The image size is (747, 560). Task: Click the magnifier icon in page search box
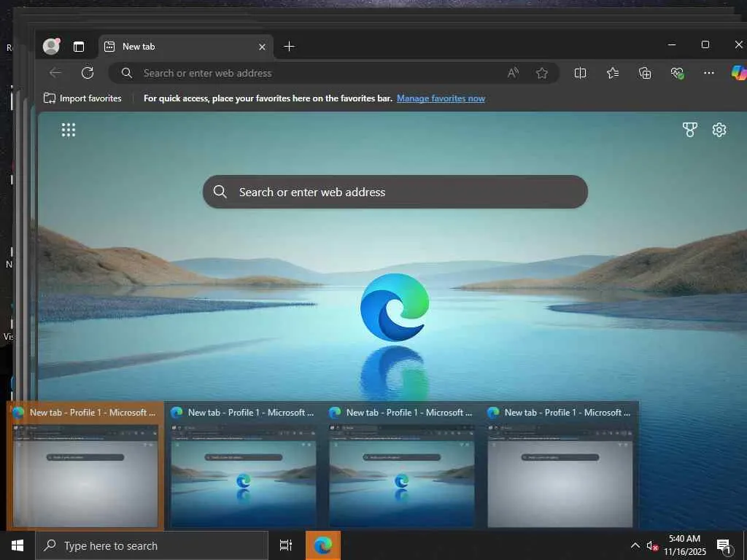click(220, 192)
